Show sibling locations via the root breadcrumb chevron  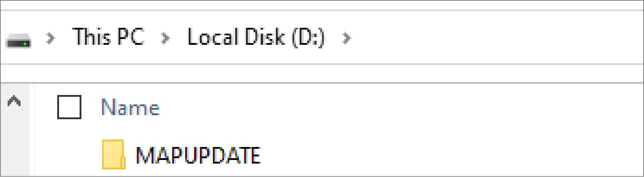(x=51, y=38)
